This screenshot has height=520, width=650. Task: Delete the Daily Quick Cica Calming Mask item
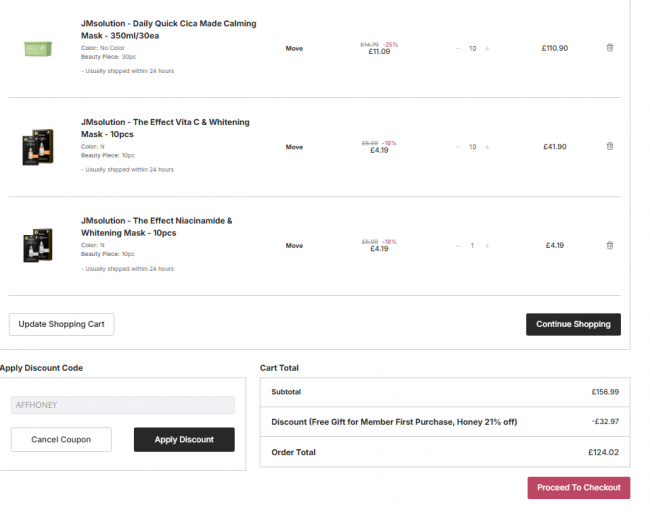[610, 48]
